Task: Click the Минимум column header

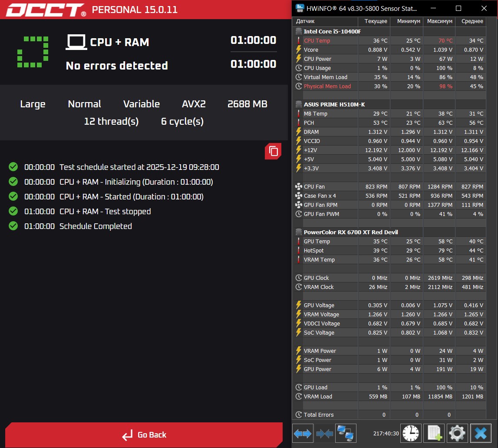Action: (407, 21)
